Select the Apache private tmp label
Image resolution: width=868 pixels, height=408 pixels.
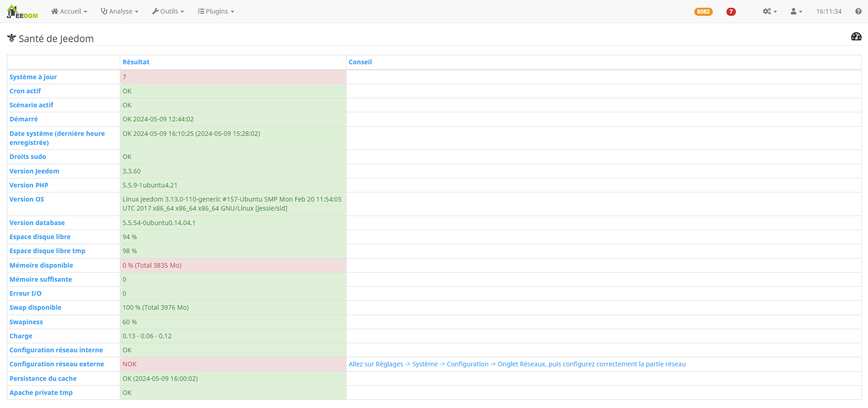[41, 393]
